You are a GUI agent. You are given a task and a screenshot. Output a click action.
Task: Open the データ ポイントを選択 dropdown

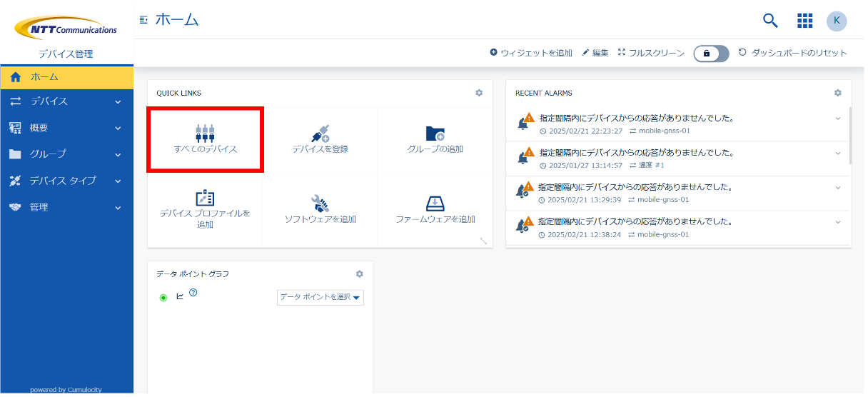click(x=320, y=297)
